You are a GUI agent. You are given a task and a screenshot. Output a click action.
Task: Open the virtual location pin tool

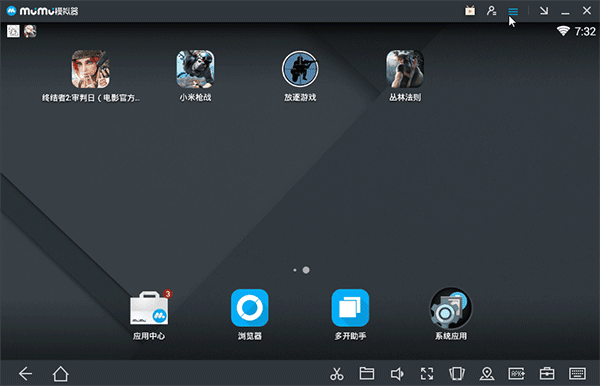point(487,374)
